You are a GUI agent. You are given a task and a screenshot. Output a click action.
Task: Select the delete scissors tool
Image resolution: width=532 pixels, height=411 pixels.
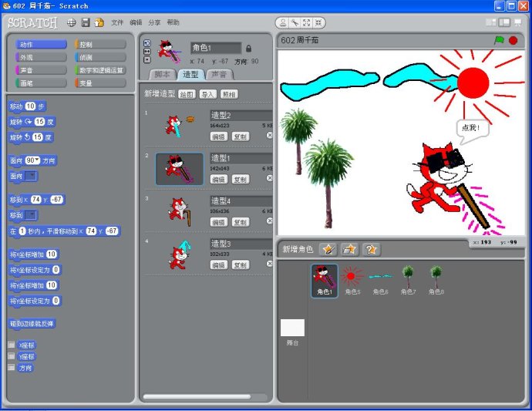[295, 22]
